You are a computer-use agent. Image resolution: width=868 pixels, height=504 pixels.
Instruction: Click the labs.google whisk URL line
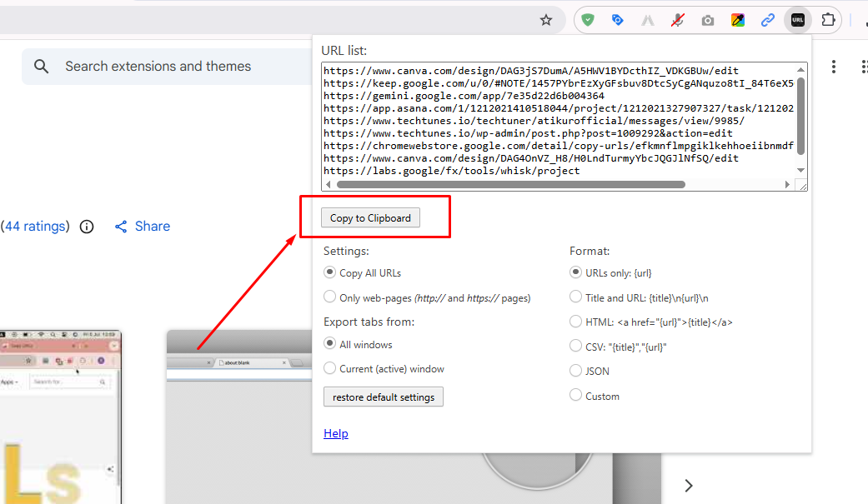(452, 171)
